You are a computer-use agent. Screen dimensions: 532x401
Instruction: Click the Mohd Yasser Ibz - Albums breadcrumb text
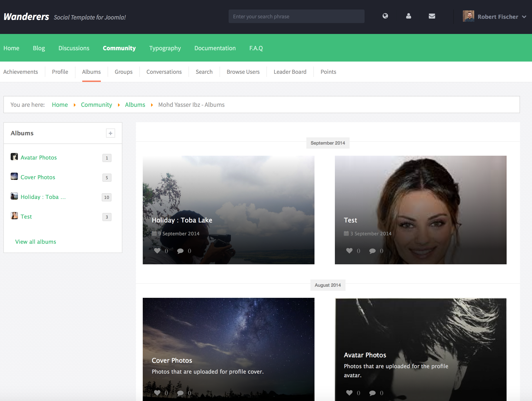pos(191,105)
